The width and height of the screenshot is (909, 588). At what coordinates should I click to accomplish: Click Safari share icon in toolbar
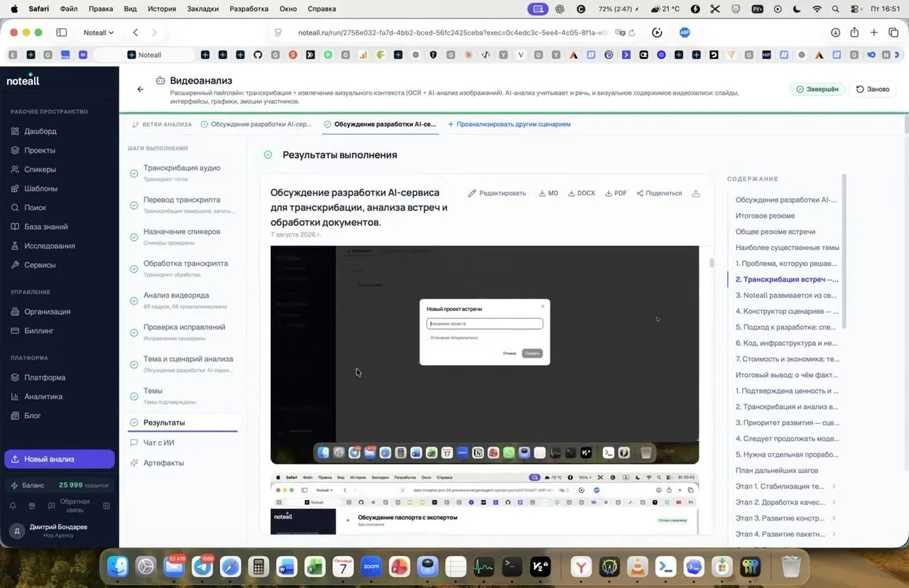(x=855, y=33)
